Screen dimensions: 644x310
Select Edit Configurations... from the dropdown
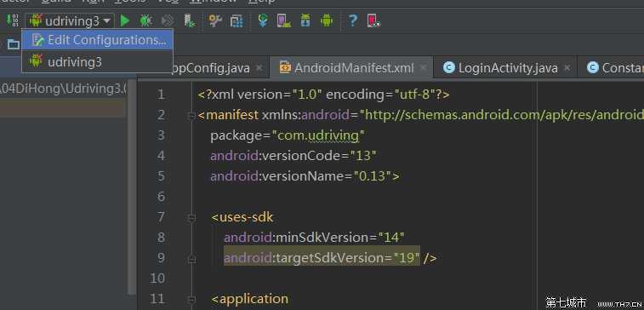tap(98, 40)
